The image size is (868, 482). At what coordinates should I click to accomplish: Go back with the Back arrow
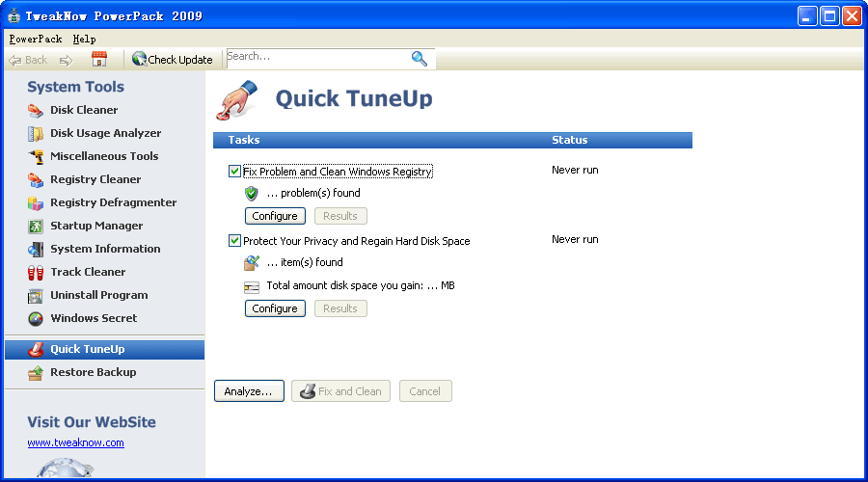[x=28, y=60]
